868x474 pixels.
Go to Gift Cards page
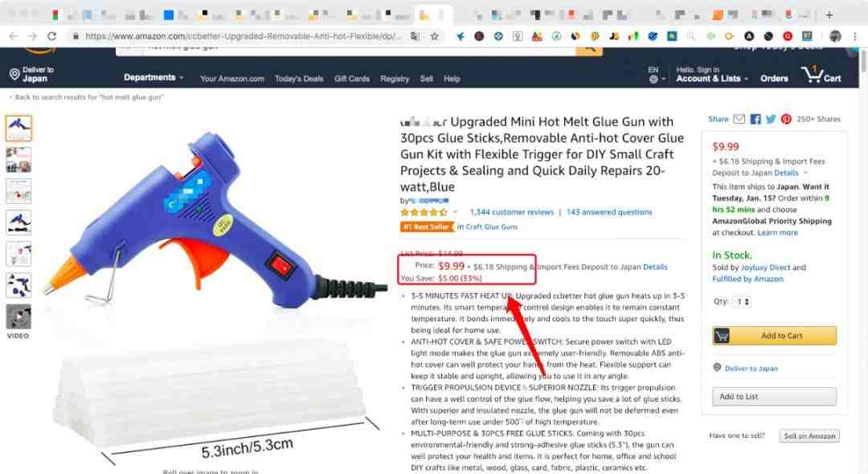[x=351, y=79]
